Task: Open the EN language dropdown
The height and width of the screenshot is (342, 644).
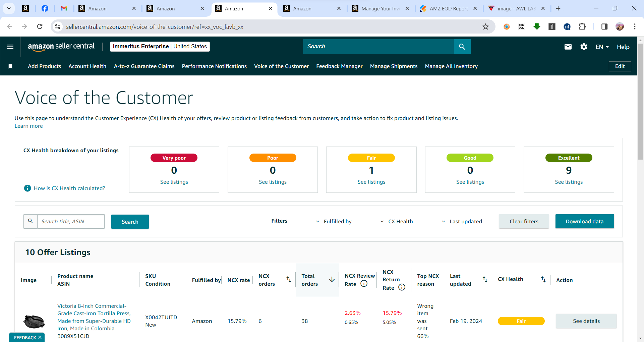Action: pyautogui.click(x=602, y=47)
